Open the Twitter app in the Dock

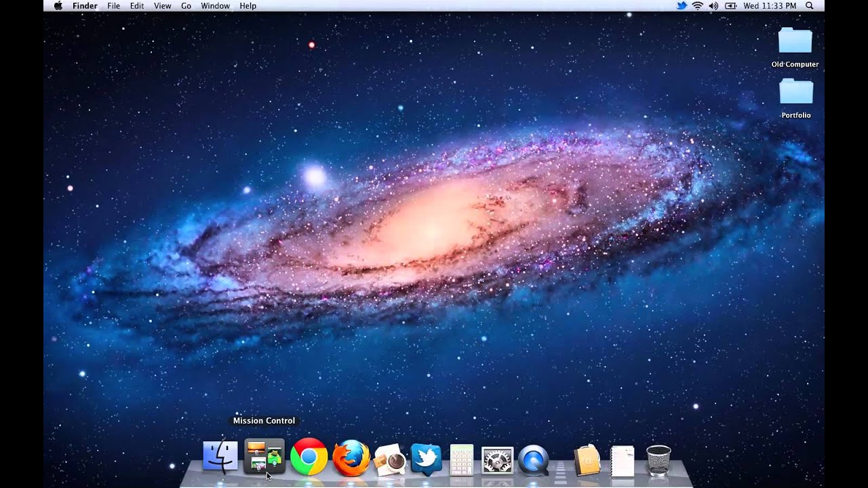[x=427, y=459]
